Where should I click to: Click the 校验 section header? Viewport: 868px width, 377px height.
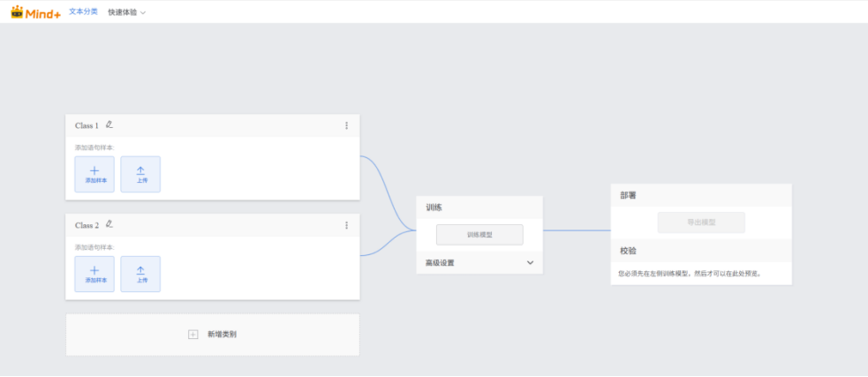click(628, 251)
